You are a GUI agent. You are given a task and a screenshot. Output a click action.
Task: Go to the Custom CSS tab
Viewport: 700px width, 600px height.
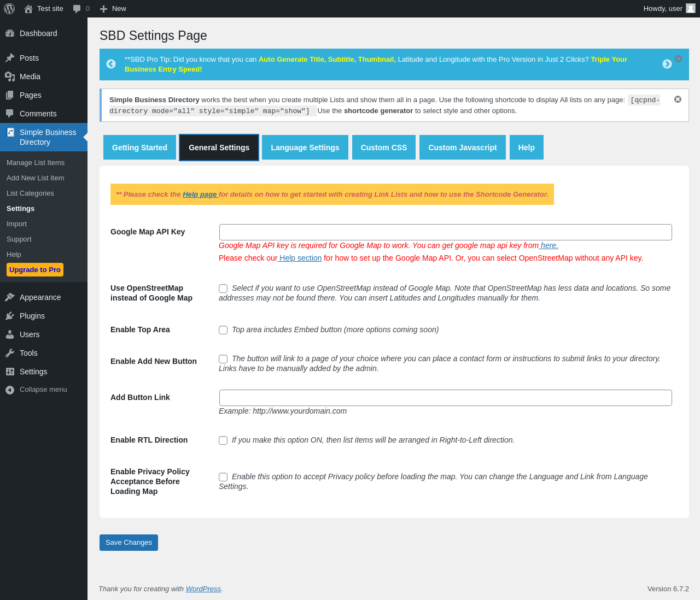coord(384,148)
